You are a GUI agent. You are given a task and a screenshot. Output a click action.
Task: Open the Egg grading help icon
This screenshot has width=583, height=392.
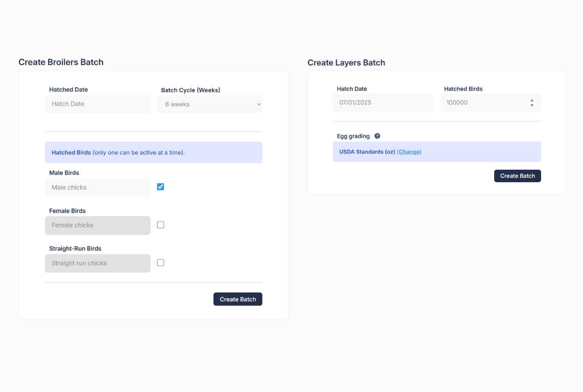(377, 136)
